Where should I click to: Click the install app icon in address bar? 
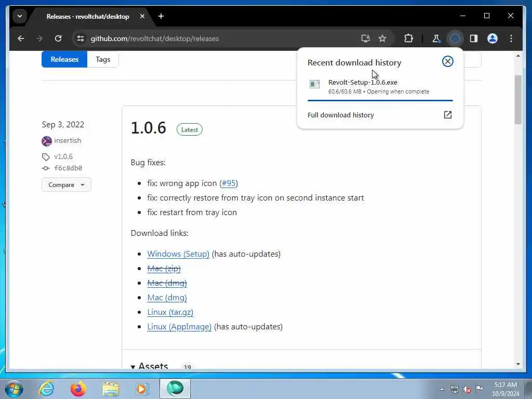[x=365, y=38]
